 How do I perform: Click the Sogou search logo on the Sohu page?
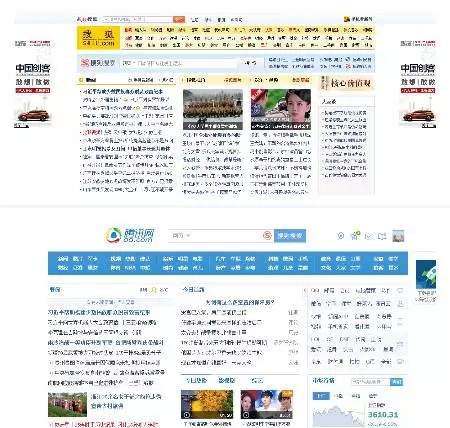point(98,63)
